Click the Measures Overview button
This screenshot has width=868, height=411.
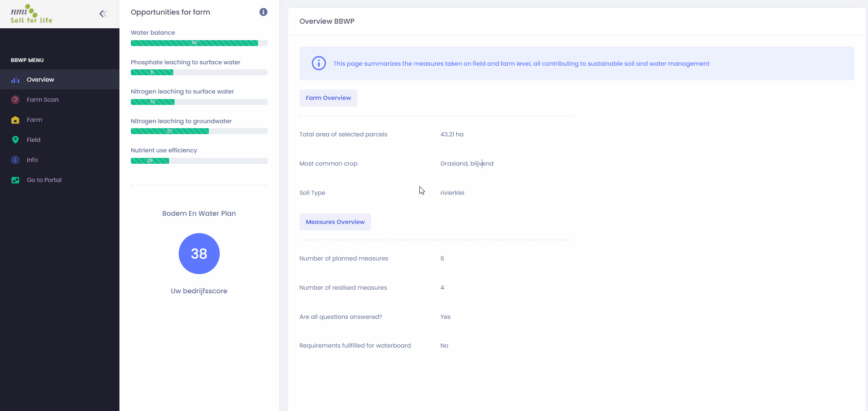pyautogui.click(x=335, y=222)
